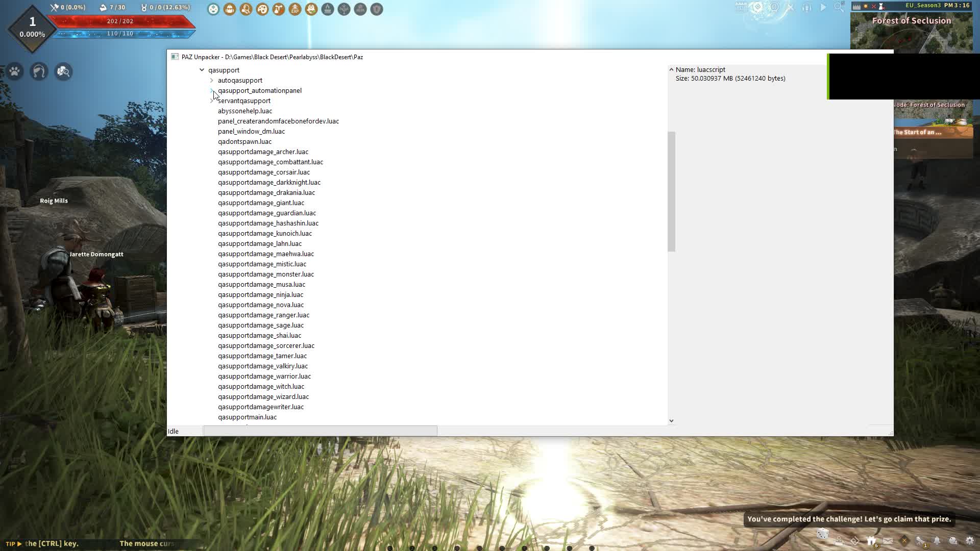Open the mail envelope icon
The image size is (980, 551).
888,541
